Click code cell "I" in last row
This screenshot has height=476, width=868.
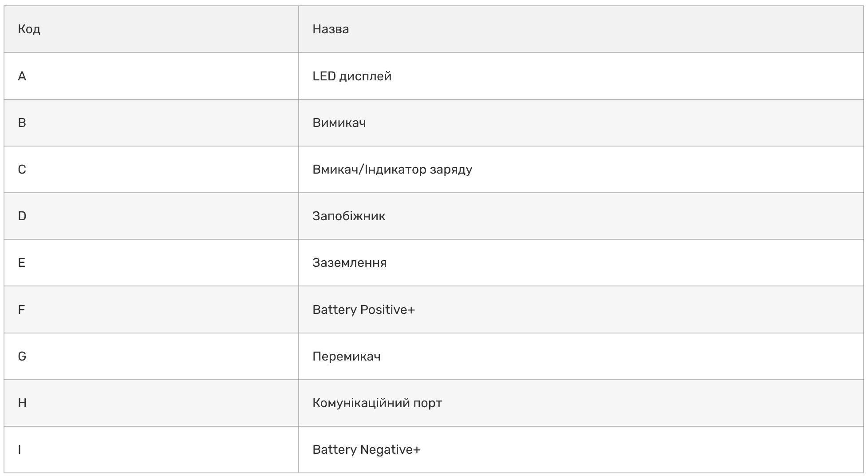click(20, 450)
